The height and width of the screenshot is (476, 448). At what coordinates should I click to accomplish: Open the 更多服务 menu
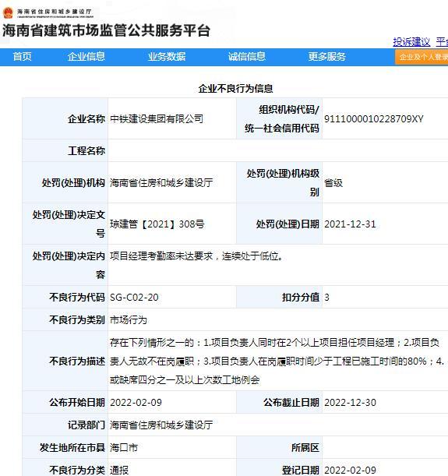coord(327,56)
